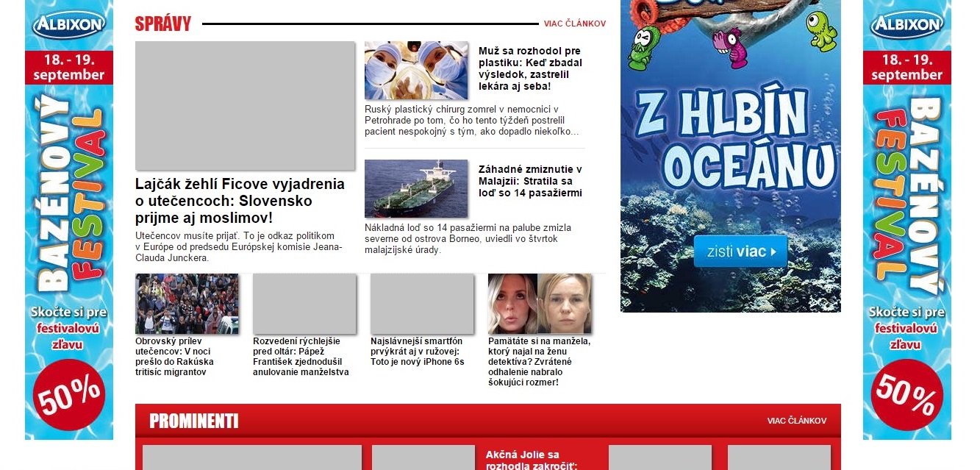Click the Správy section heading
Screen dimensions: 980x470
(162, 24)
